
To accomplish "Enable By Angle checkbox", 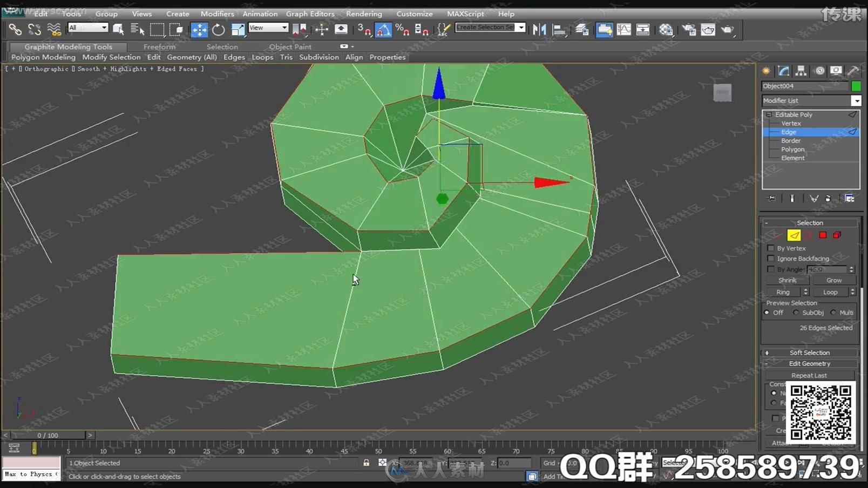I will point(771,269).
